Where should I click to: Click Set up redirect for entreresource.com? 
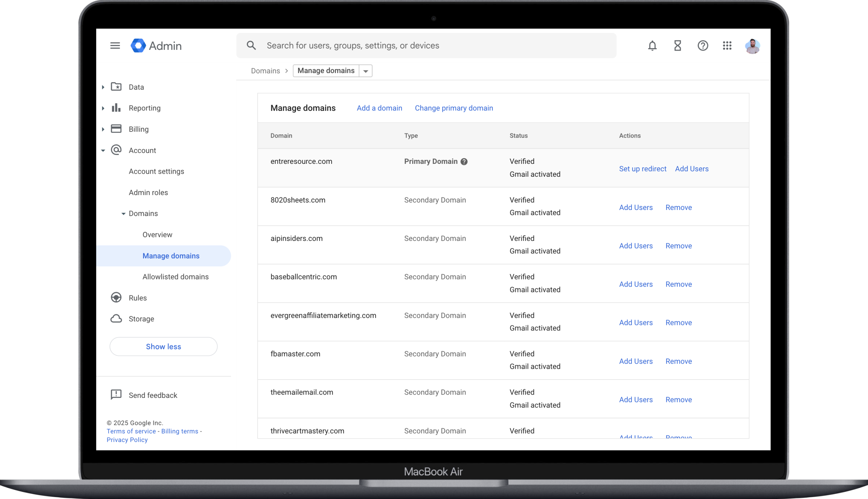coord(642,169)
